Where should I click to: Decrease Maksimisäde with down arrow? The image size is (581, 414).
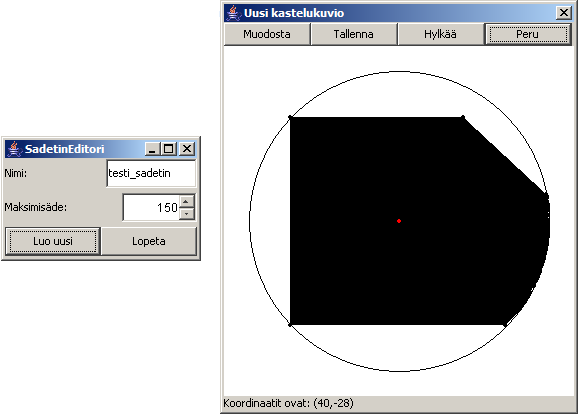187,214
